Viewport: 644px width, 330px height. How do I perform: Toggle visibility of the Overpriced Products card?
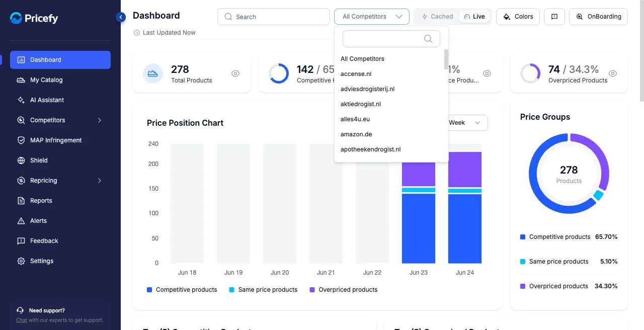(613, 73)
